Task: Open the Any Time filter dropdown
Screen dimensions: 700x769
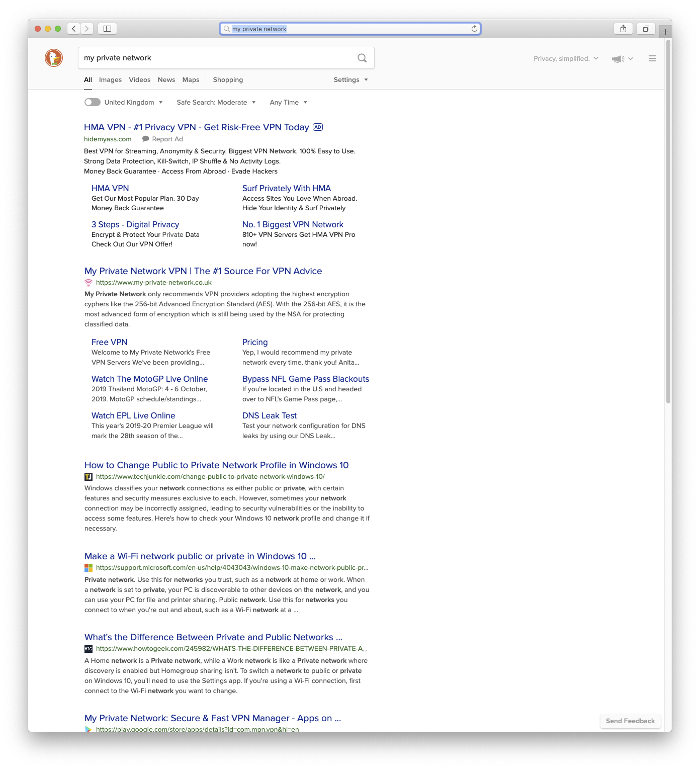Action: point(289,102)
